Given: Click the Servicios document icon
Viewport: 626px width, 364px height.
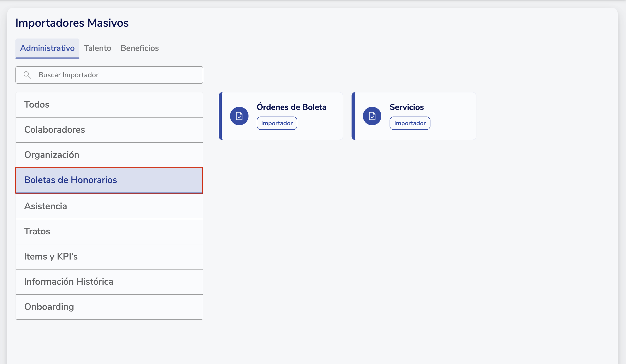Looking at the screenshot, I should click(372, 116).
